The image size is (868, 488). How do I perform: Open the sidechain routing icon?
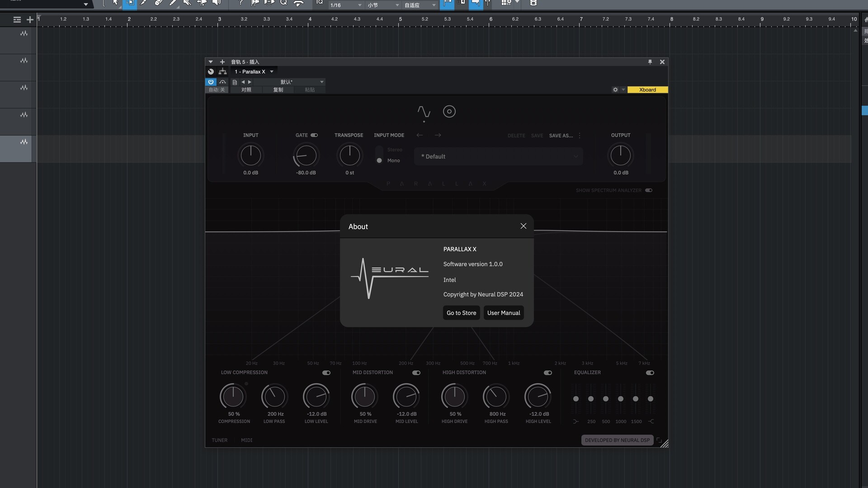222,71
